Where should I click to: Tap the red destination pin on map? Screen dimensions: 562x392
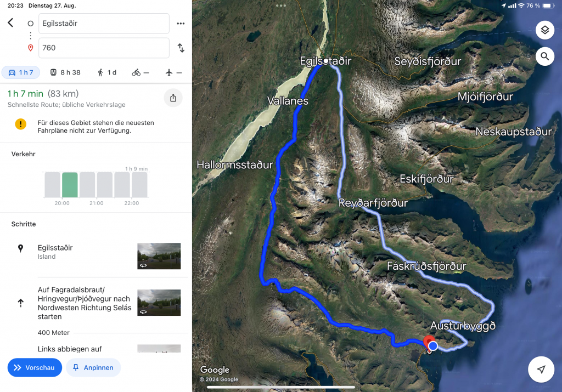429,342
